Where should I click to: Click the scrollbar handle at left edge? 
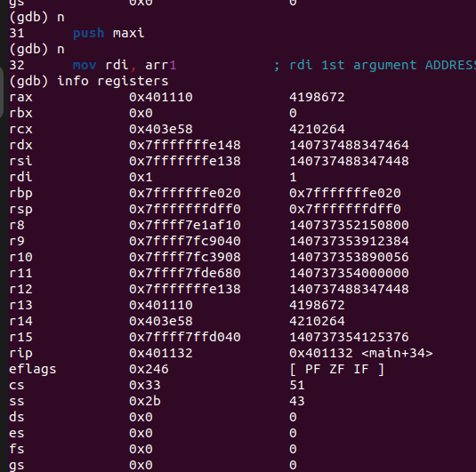click(2, 92)
